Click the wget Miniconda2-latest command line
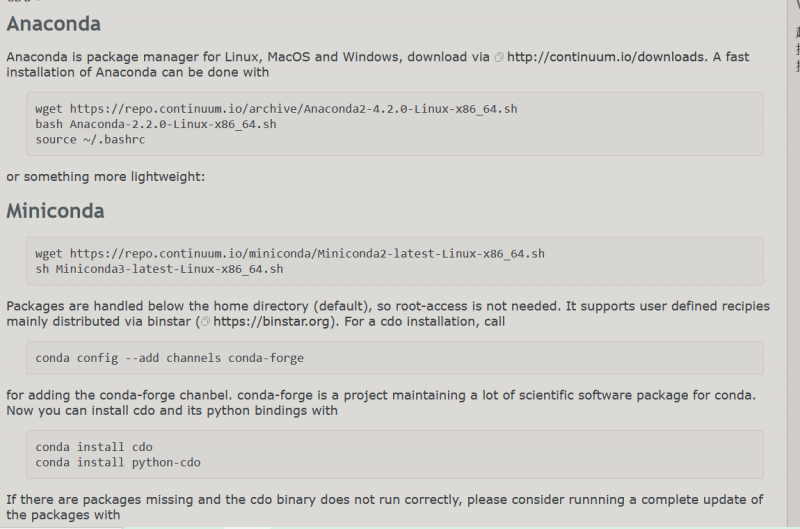Screen dimensions: 800x529 coord(289,254)
